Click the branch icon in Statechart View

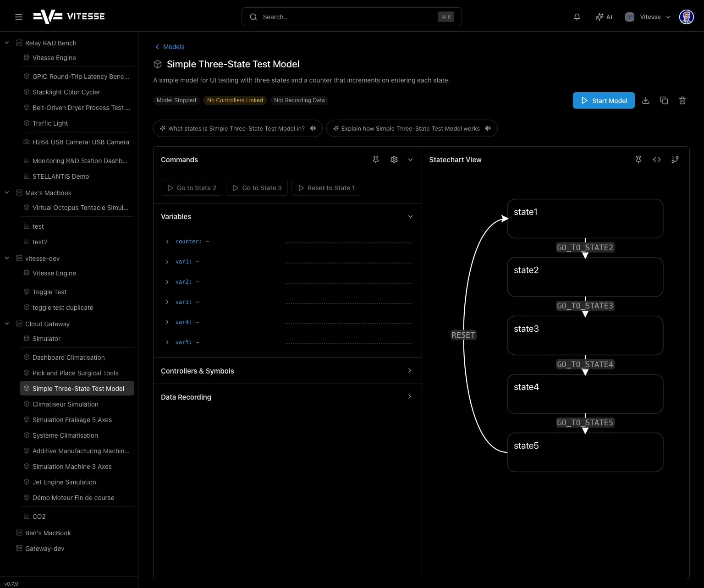(x=675, y=159)
